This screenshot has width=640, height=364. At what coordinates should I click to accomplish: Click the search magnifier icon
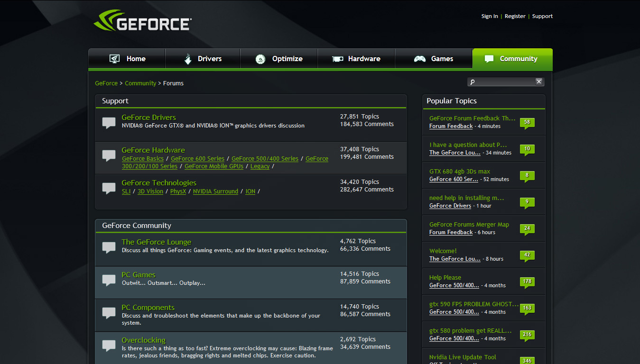[472, 82]
